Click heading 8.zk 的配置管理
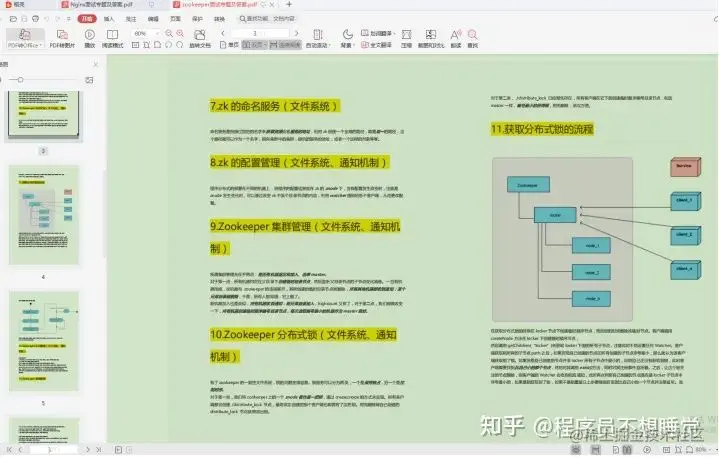 [300, 163]
